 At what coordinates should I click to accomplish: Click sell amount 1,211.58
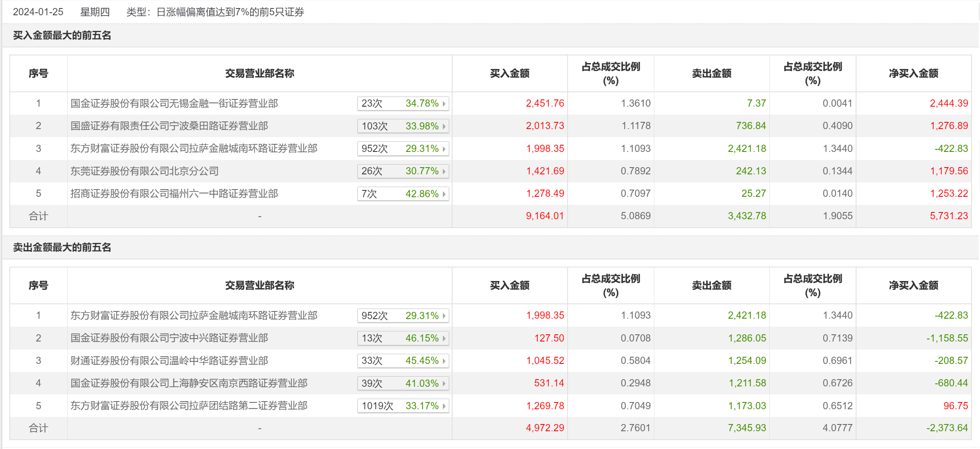point(747,383)
